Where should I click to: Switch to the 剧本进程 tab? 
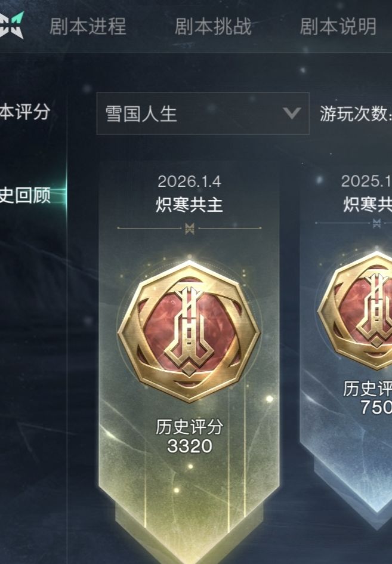tap(88, 27)
